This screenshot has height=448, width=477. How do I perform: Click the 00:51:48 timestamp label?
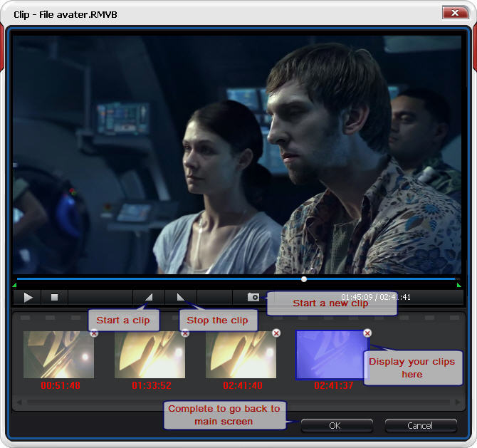coord(61,385)
